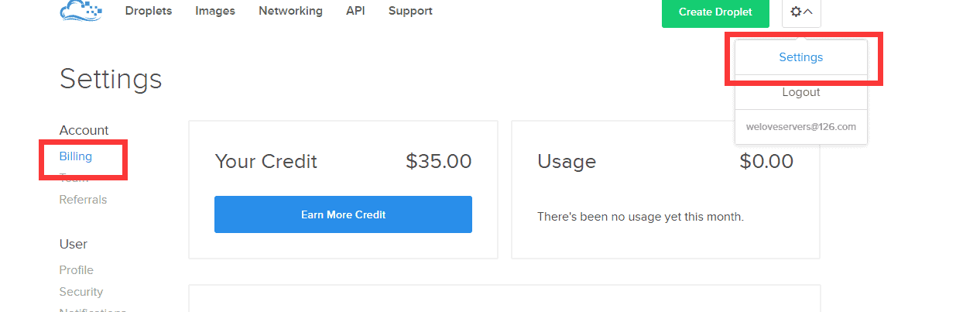
Task: Click the blue Earn More Credit button
Action: tap(343, 214)
